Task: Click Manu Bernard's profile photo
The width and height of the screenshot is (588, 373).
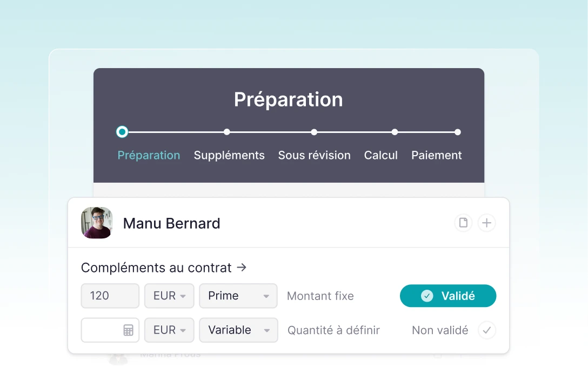Action: click(x=97, y=223)
